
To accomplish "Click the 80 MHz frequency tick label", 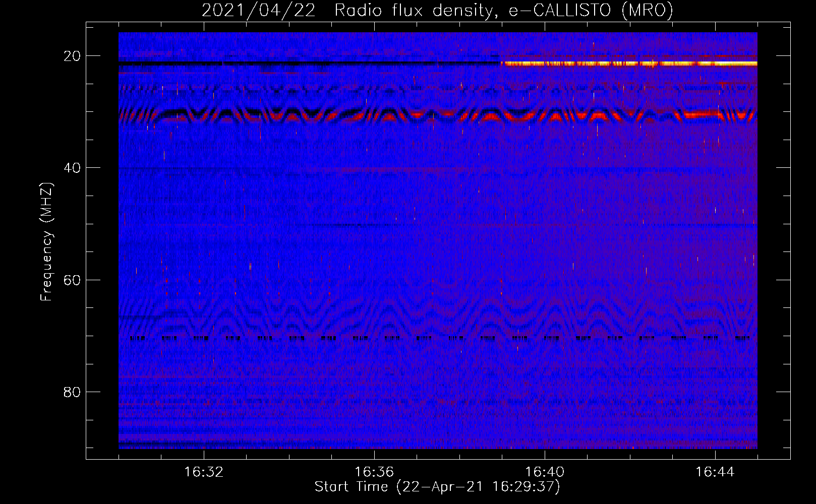I will click(x=72, y=392).
